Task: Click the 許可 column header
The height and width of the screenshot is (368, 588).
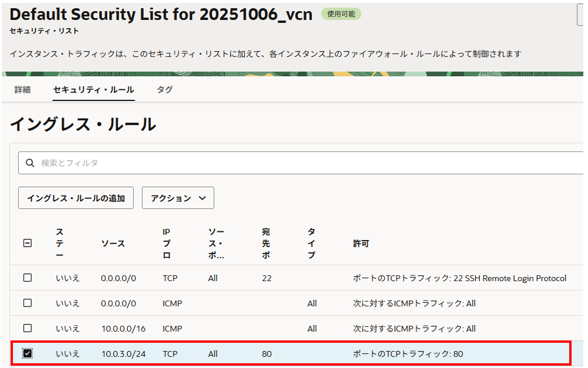Action: 361,244
